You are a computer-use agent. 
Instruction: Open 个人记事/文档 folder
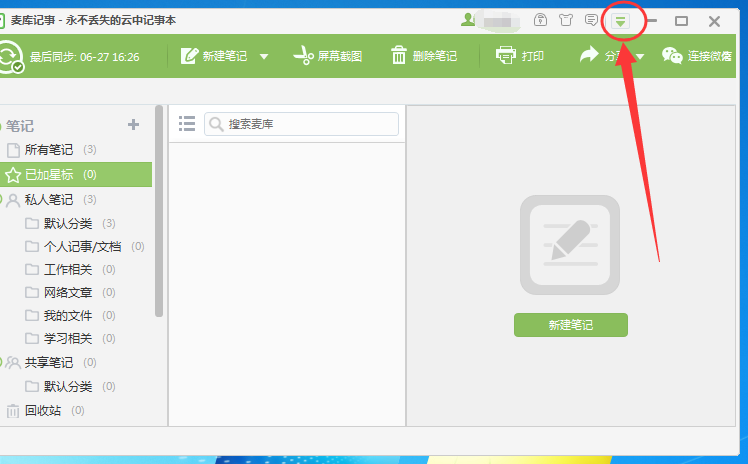(x=84, y=247)
